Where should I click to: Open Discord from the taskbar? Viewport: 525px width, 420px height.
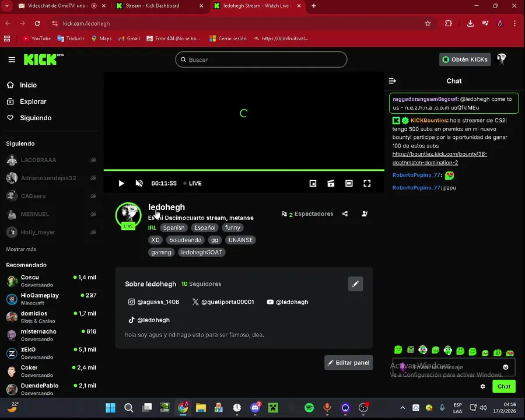point(255,408)
